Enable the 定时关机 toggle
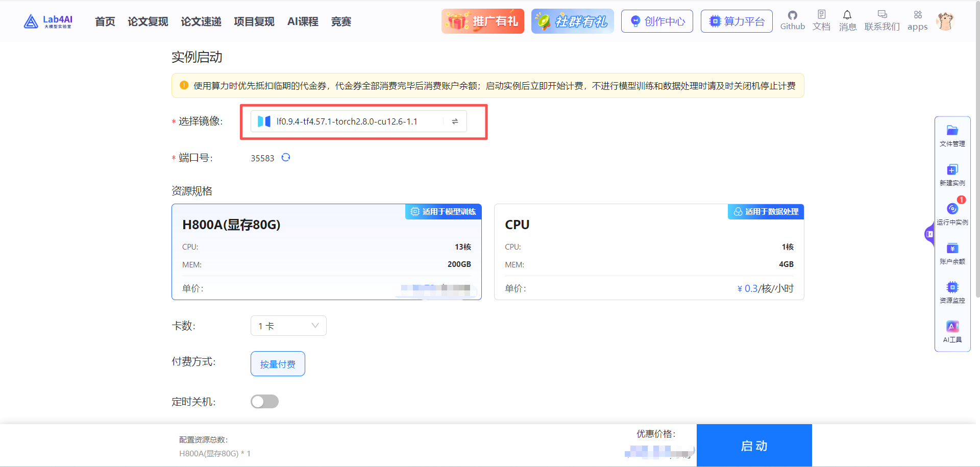The height and width of the screenshot is (467, 980). click(264, 402)
